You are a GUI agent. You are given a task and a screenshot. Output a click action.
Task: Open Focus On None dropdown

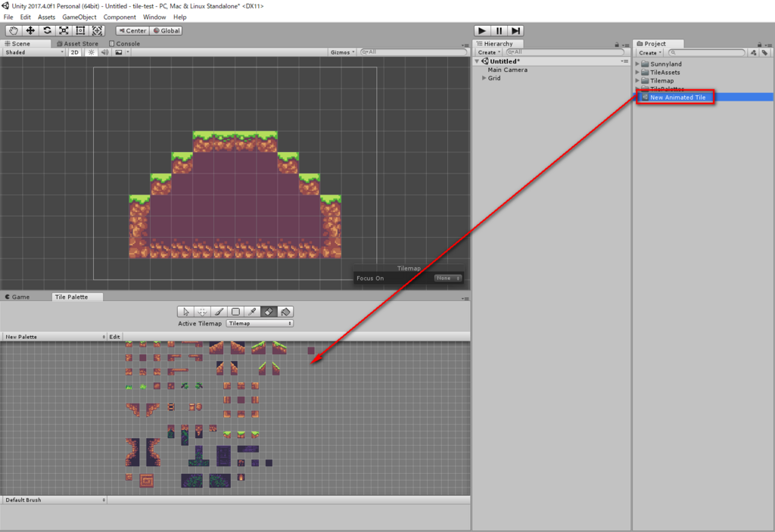pyautogui.click(x=448, y=278)
